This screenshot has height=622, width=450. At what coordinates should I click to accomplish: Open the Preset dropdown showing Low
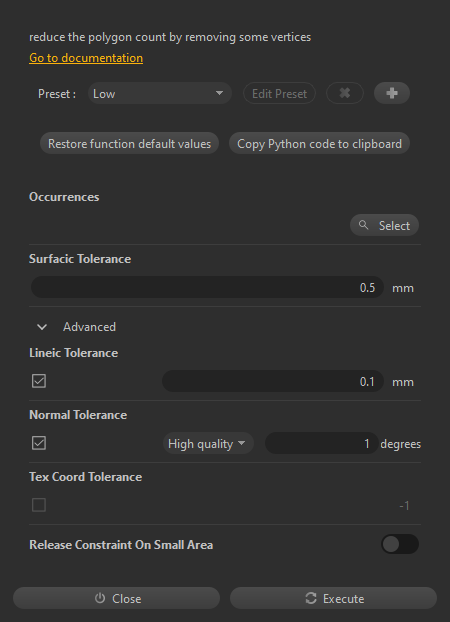160,93
